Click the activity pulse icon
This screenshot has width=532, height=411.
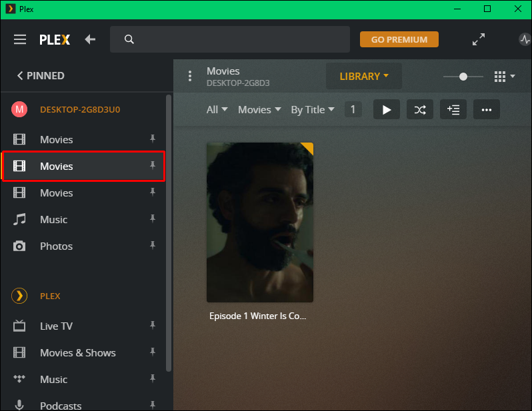524,39
